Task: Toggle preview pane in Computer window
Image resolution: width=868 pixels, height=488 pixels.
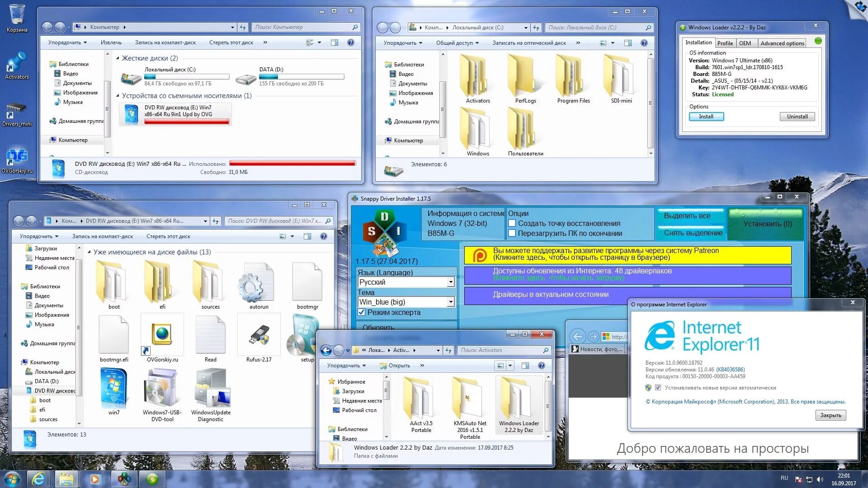Action: (x=335, y=42)
